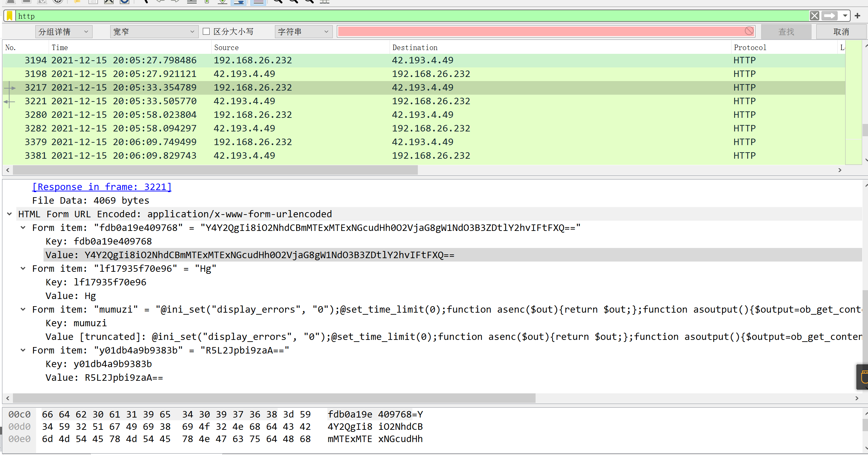The width and height of the screenshot is (868, 455).
Task: Zoom out of the packet list
Action: coord(293,2)
